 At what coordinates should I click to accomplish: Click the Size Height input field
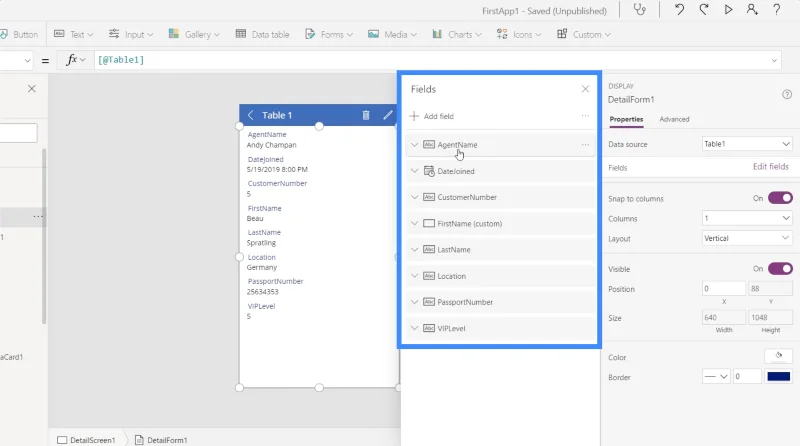(x=770, y=317)
